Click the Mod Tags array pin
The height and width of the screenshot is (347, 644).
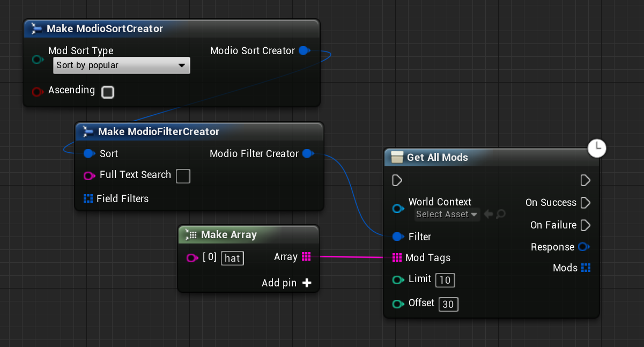397,257
